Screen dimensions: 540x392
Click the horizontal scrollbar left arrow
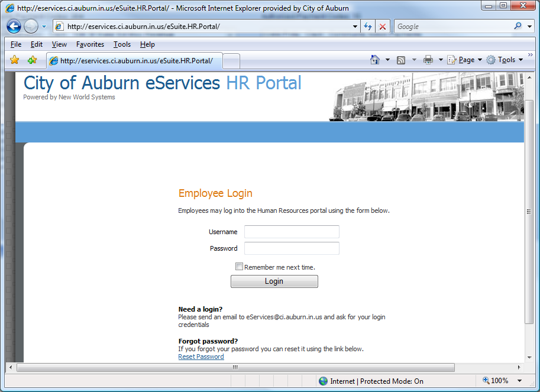[10, 367]
